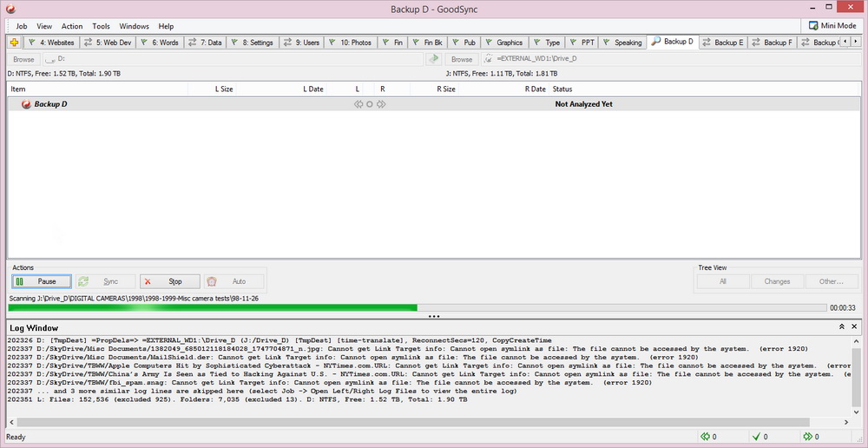Viewport: 868px width, 448px height.
Task: Open the Help menu
Action: (166, 26)
